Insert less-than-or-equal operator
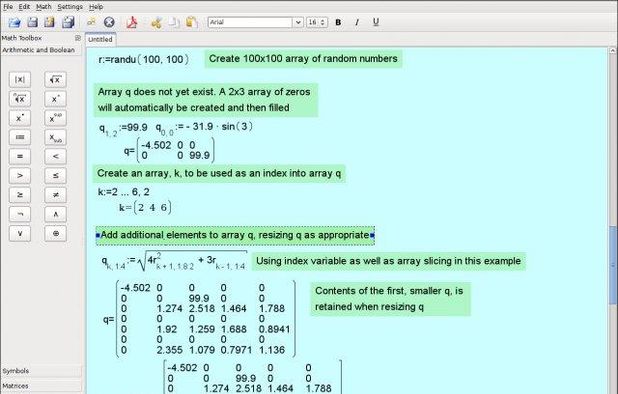The image size is (618, 394). pos(55,176)
